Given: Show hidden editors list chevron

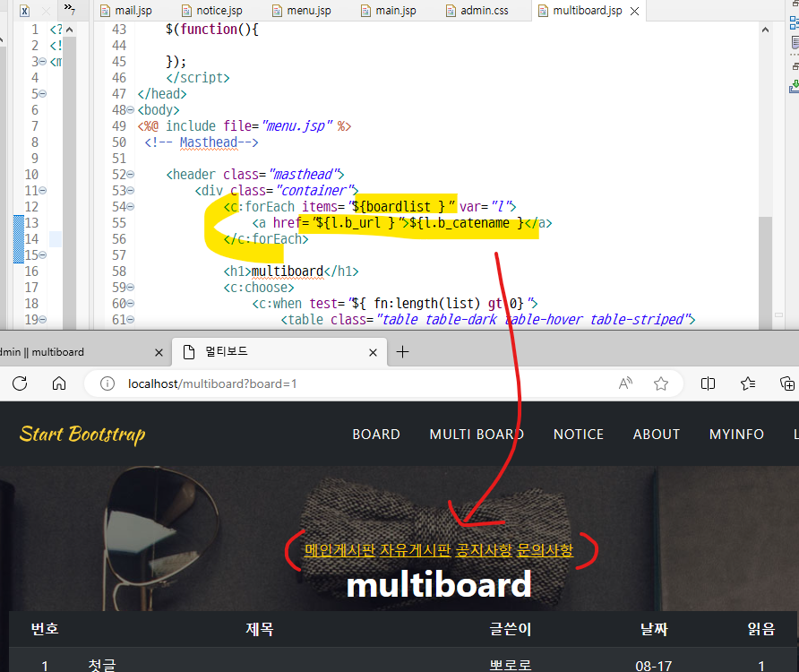Looking at the screenshot, I should [x=70, y=9].
